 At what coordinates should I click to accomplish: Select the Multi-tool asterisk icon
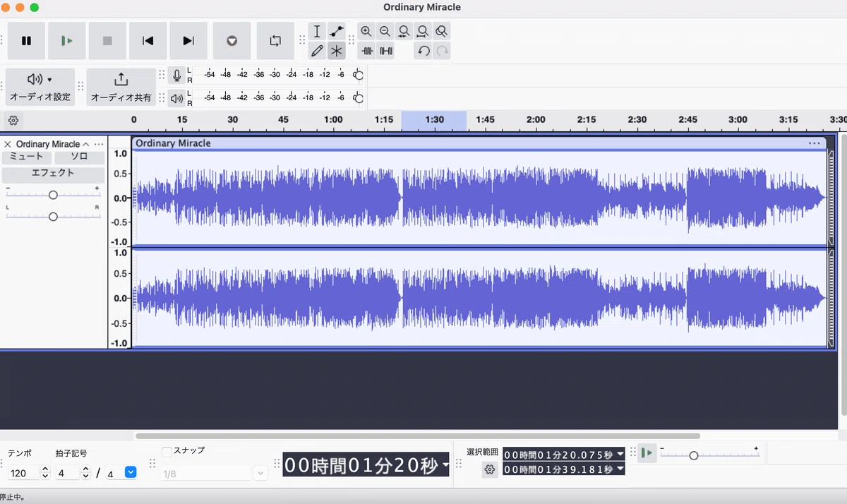(x=337, y=51)
